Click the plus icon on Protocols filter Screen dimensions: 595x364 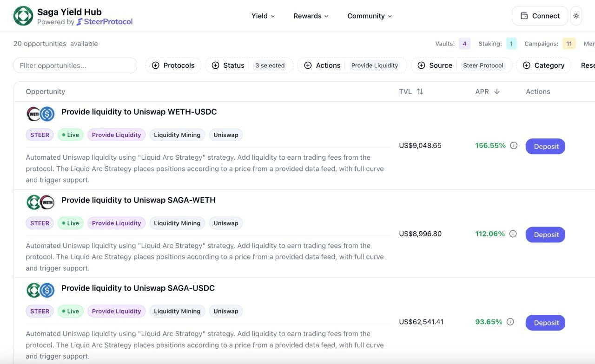pos(155,65)
